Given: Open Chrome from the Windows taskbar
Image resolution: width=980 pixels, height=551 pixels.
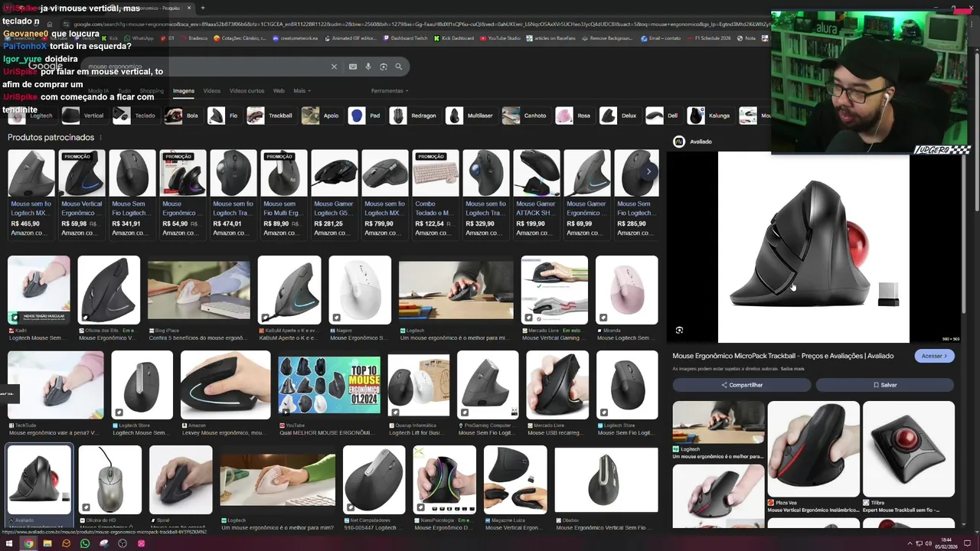Looking at the screenshot, I should 28,543.
